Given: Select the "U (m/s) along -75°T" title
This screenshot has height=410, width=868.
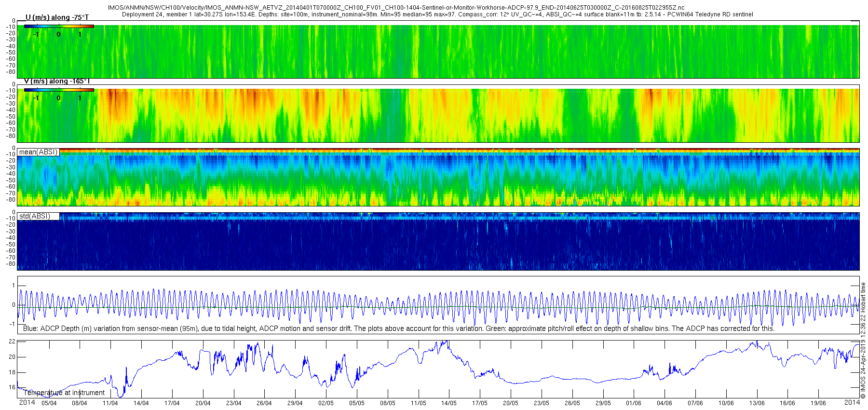Looking at the screenshot, I should (x=57, y=17).
